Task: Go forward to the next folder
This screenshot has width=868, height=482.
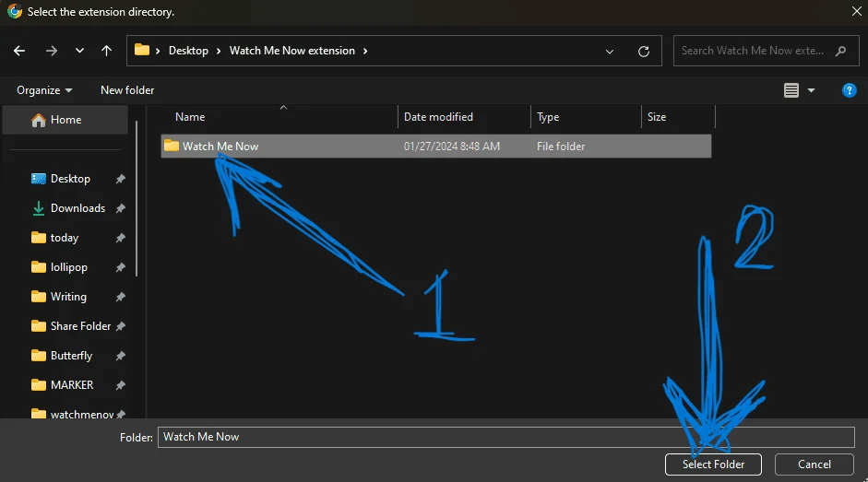Action: (x=52, y=51)
